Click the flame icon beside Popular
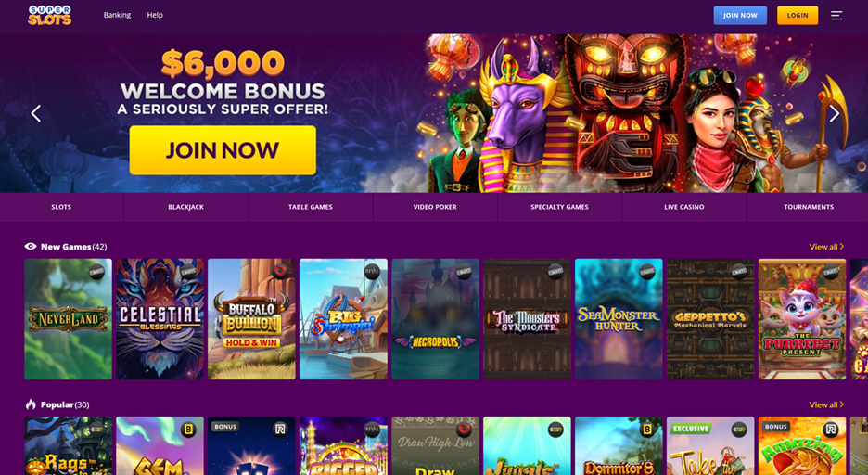 point(31,404)
